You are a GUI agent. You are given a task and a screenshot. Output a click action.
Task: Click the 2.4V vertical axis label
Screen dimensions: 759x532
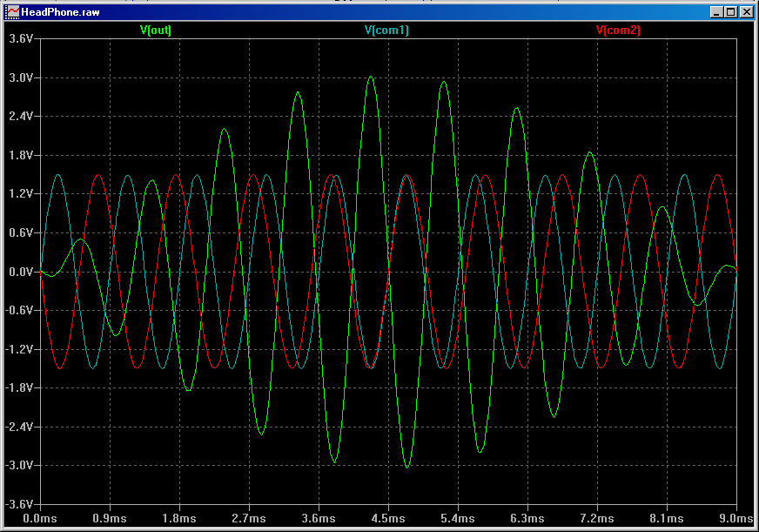point(21,116)
